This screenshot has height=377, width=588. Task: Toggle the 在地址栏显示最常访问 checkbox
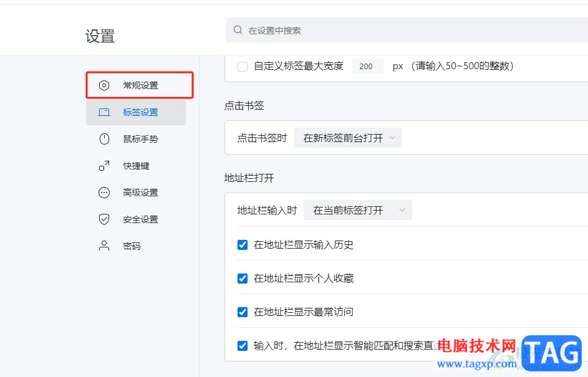243,312
